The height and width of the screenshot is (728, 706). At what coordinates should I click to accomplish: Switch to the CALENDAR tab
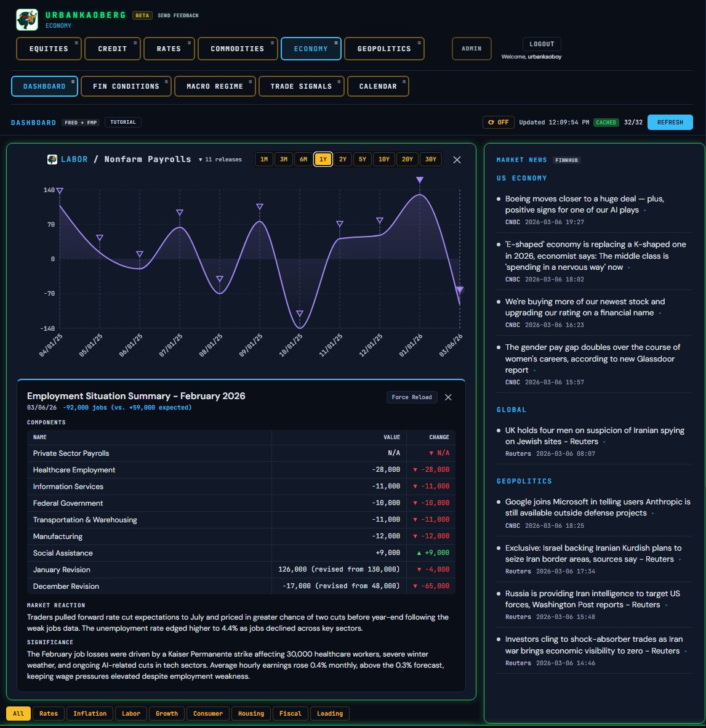point(378,86)
